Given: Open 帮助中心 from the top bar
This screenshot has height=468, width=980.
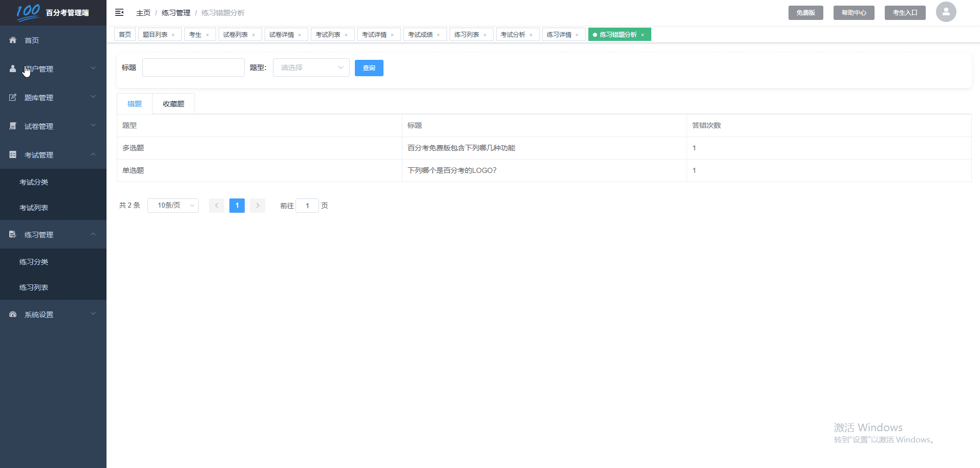Looking at the screenshot, I should pyautogui.click(x=853, y=12).
